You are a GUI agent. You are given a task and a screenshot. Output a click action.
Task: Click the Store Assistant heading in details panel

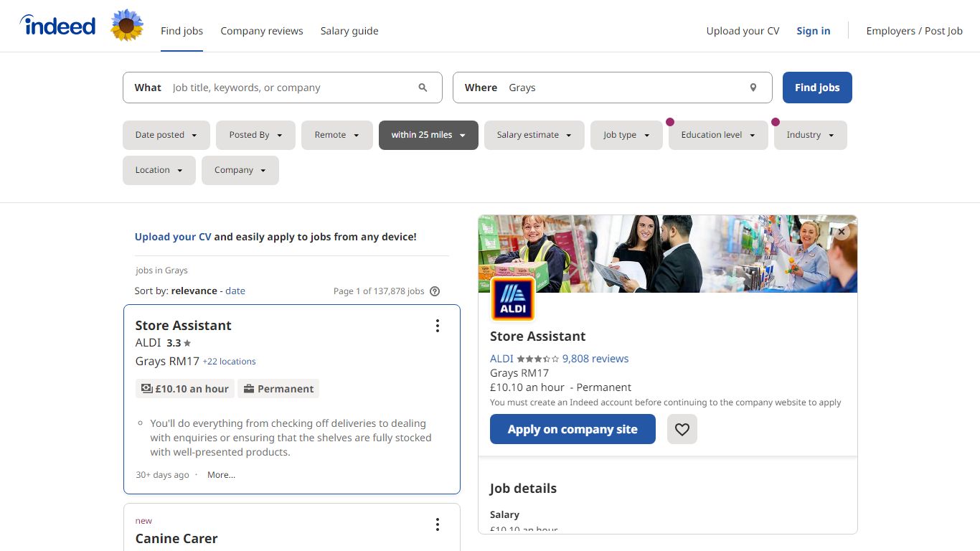(537, 336)
